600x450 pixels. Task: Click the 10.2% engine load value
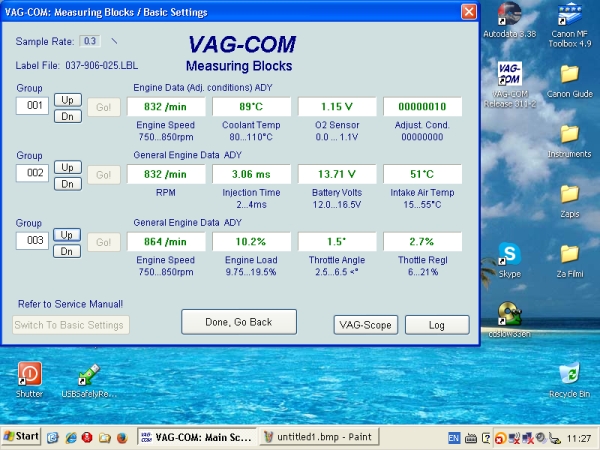coord(251,241)
